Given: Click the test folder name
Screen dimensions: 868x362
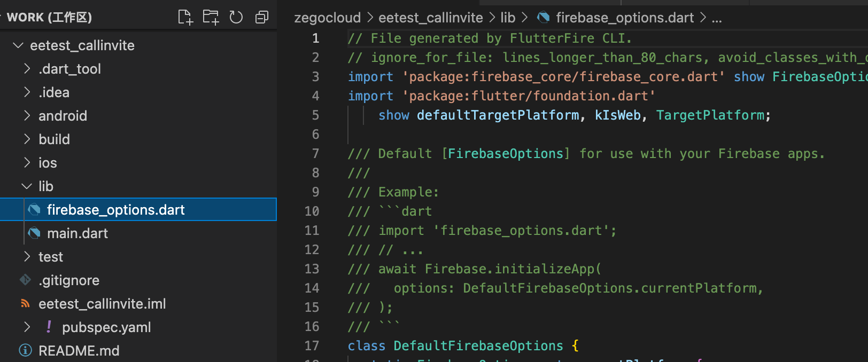Looking at the screenshot, I should point(51,257).
